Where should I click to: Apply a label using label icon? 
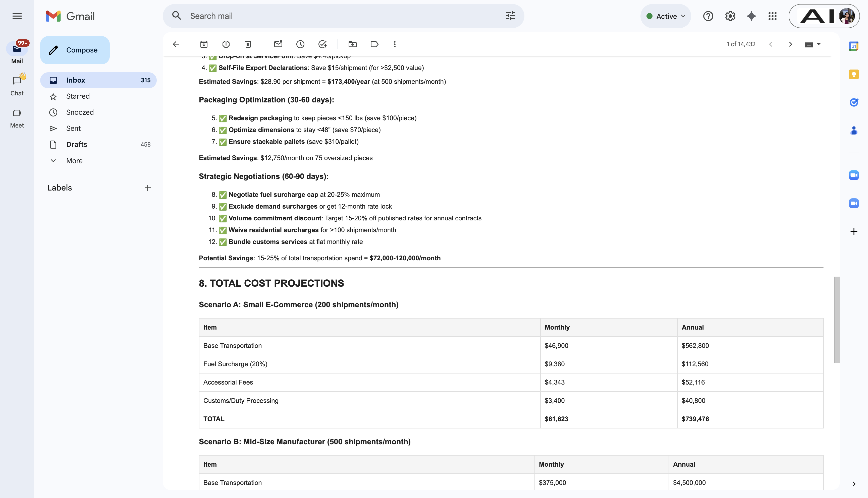374,44
